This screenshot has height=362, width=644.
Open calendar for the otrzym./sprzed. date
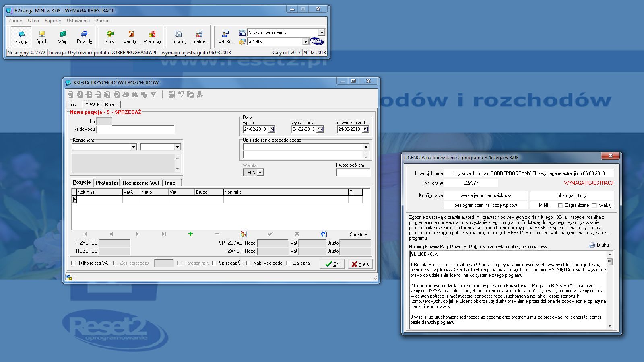coord(366,129)
